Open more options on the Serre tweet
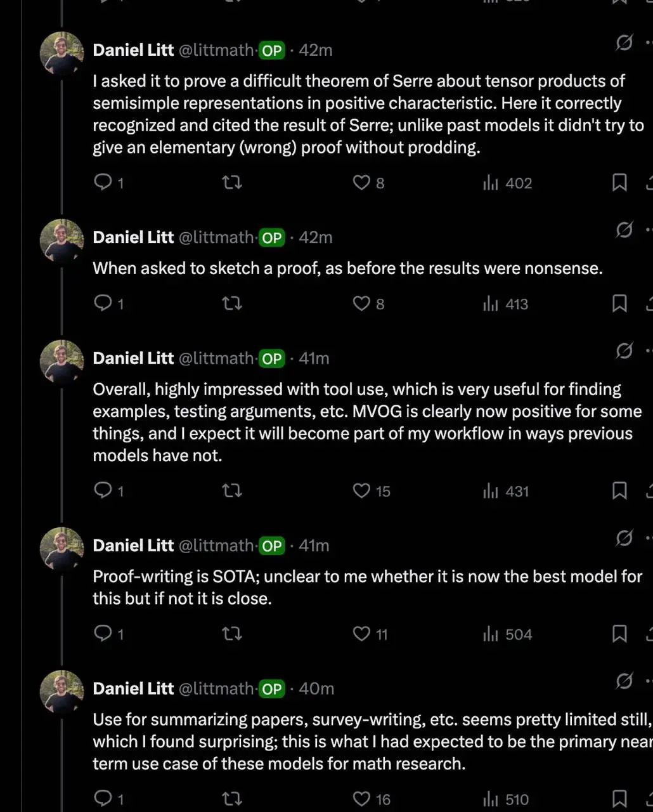The image size is (653, 812). pyautogui.click(x=648, y=43)
